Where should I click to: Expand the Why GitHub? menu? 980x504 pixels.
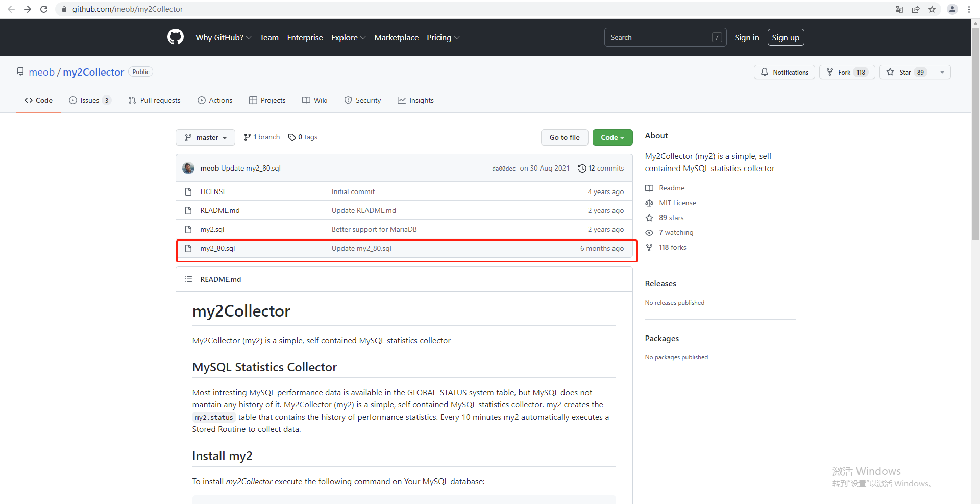(x=223, y=37)
